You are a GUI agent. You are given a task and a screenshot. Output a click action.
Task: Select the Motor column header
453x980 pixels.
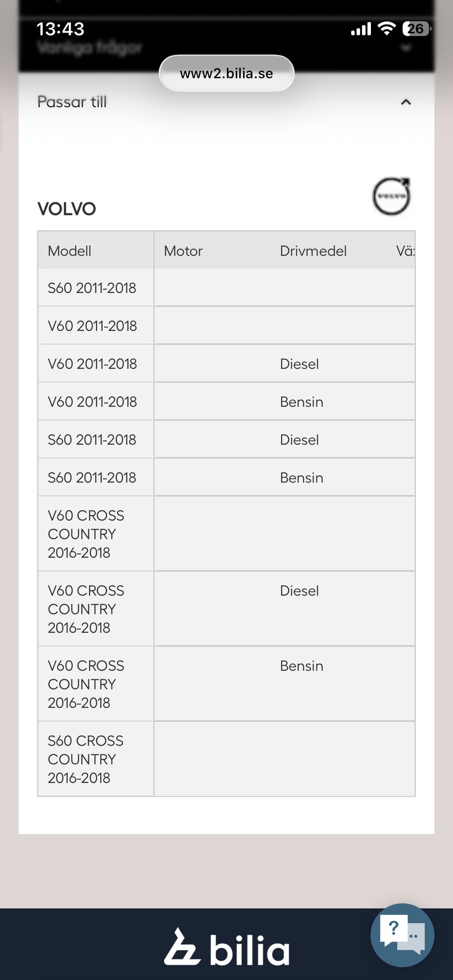pyautogui.click(x=183, y=251)
